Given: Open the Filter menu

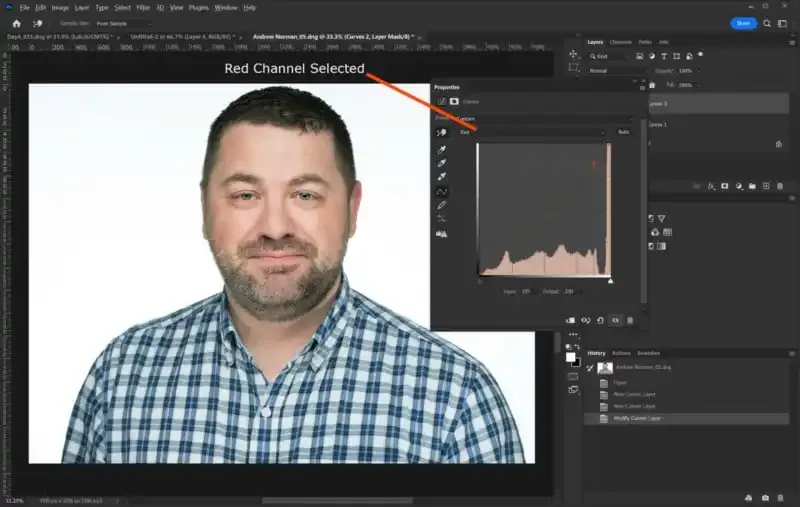Looking at the screenshot, I should click(143, 8).
